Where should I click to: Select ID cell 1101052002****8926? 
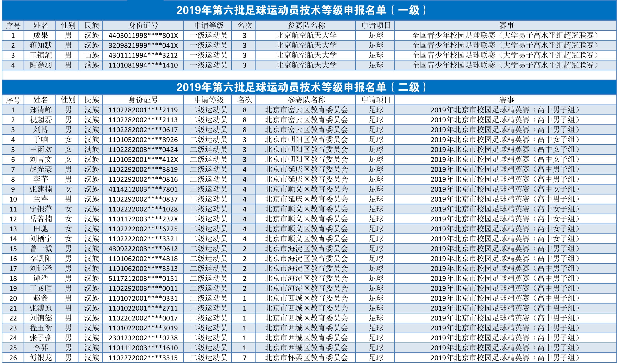tap(143, 139)
